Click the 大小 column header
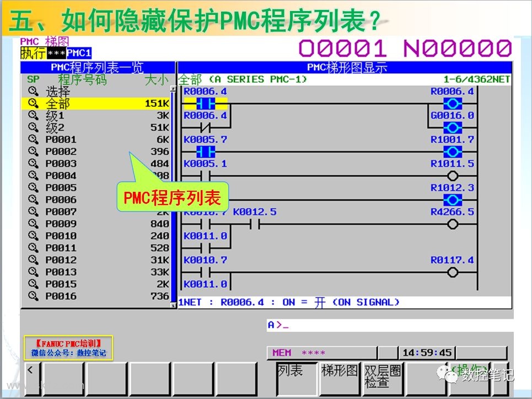Screen dimensions: 532x399 pyautogui.click(x=157, y=80)
